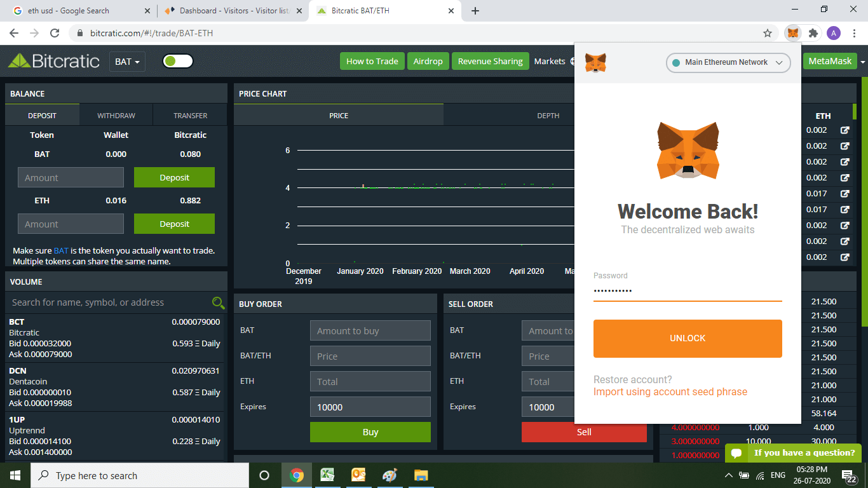The width and height of the screenshot is (868, 488).
Task: Click the Total field in Buy Order
Action: [x=370, y=381]
